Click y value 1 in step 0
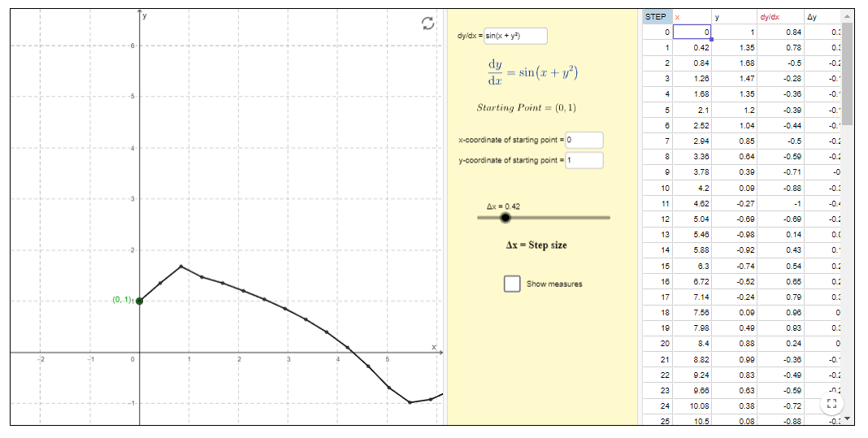 (x=734, y=33)
